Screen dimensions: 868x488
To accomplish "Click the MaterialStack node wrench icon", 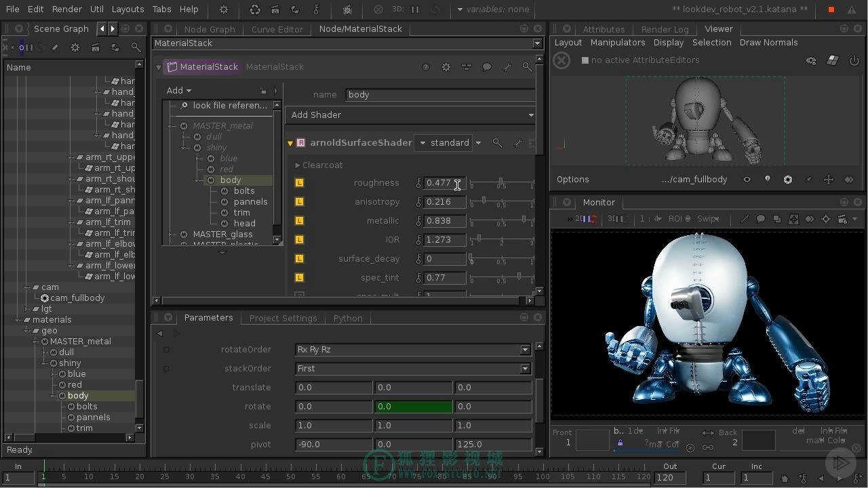I will click(x=507, y=67).
